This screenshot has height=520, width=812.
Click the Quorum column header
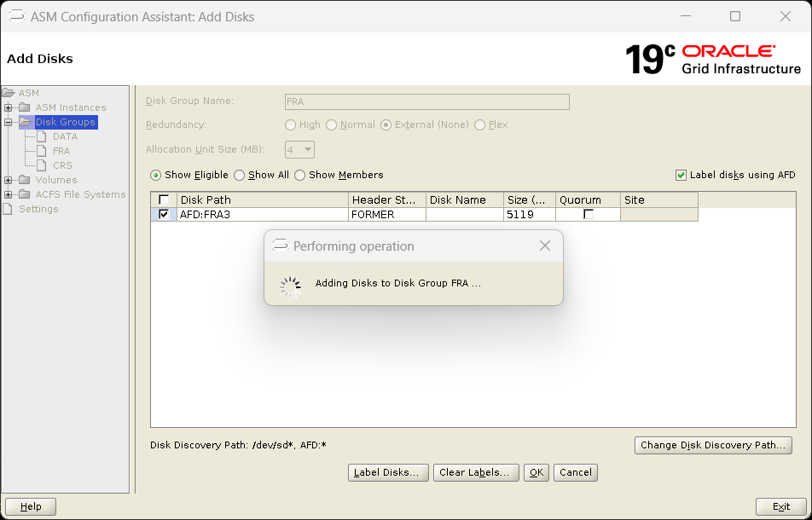tap(589, 199)
